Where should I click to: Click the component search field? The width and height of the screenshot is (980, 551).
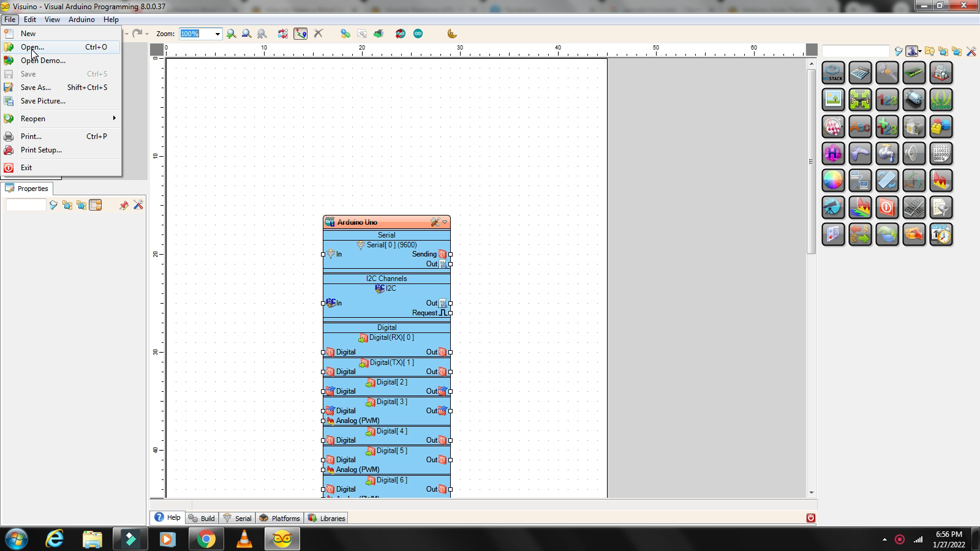coord(856,51)
